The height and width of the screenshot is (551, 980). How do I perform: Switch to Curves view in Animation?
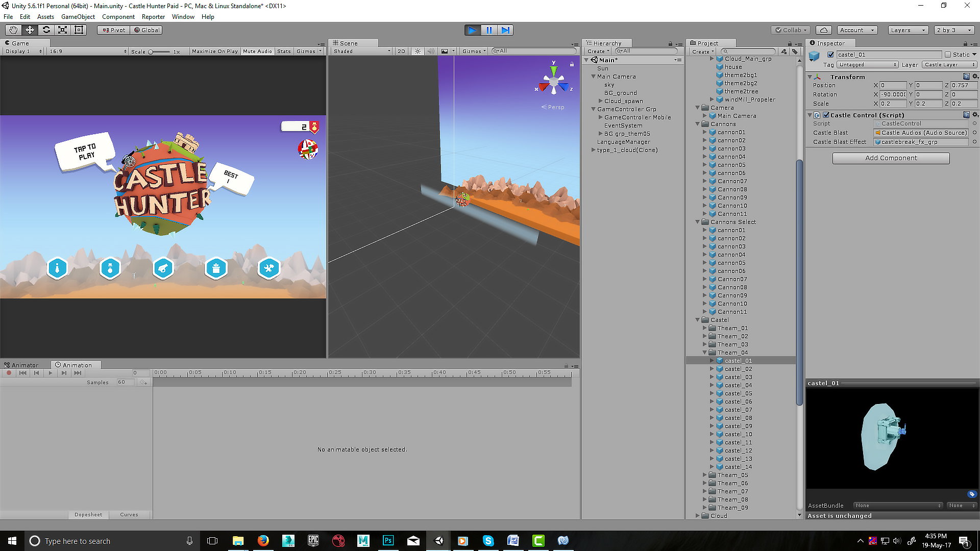click(129, 515)
